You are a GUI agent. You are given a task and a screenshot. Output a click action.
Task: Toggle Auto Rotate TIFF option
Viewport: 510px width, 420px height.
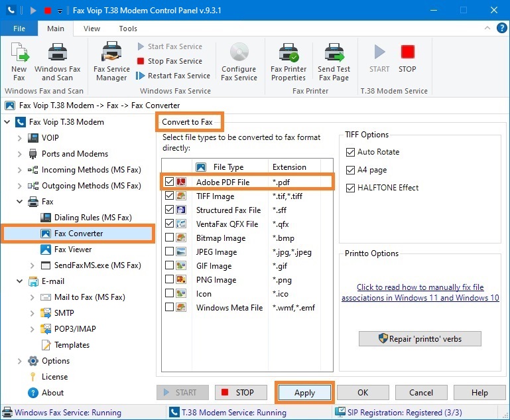click(x=350, y=152)
